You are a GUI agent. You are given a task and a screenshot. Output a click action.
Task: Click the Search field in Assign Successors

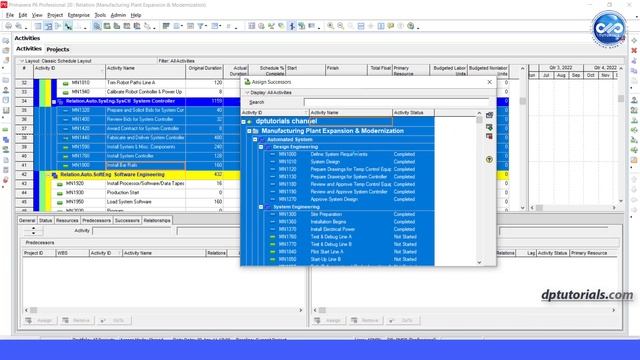pos(396,102)
